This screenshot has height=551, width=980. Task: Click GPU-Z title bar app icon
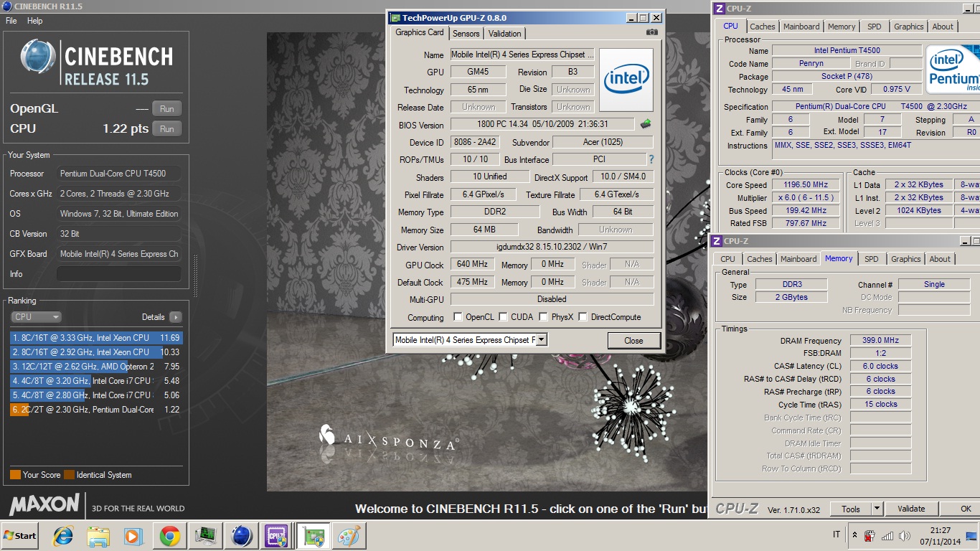pos(395,18)
